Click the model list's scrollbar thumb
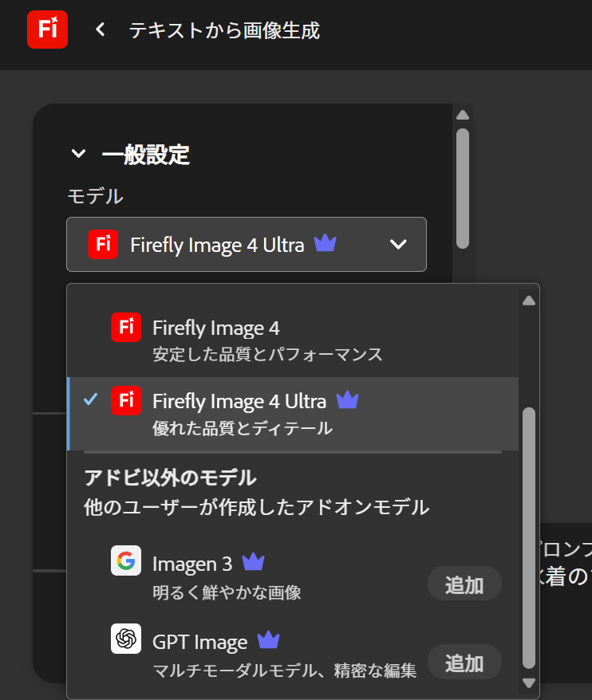This screenshot has height=700, width=592. click(x=529, y=538)
